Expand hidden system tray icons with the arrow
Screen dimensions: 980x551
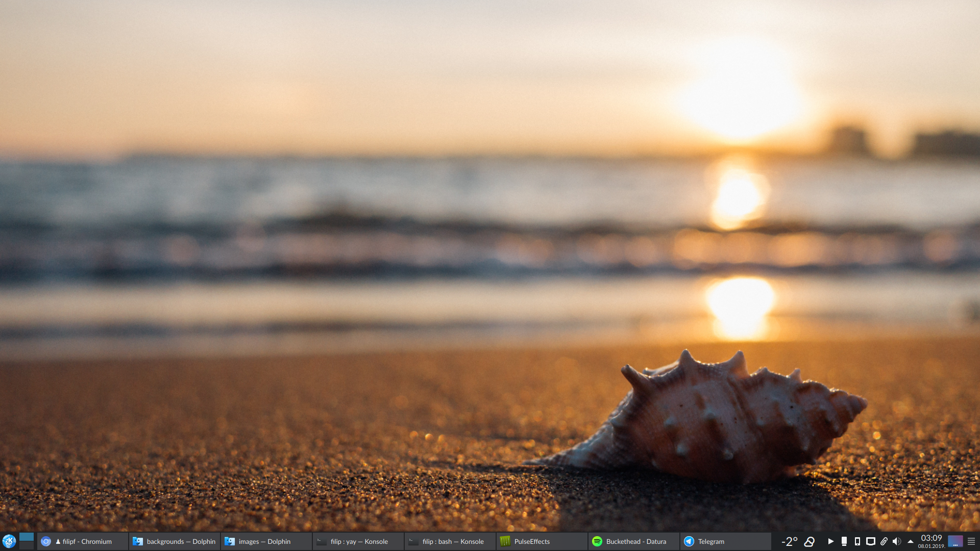click(911, 541)
